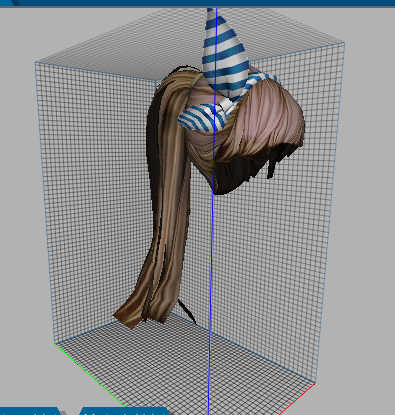Click the top-right corner of the bounding box

(345, 43)
